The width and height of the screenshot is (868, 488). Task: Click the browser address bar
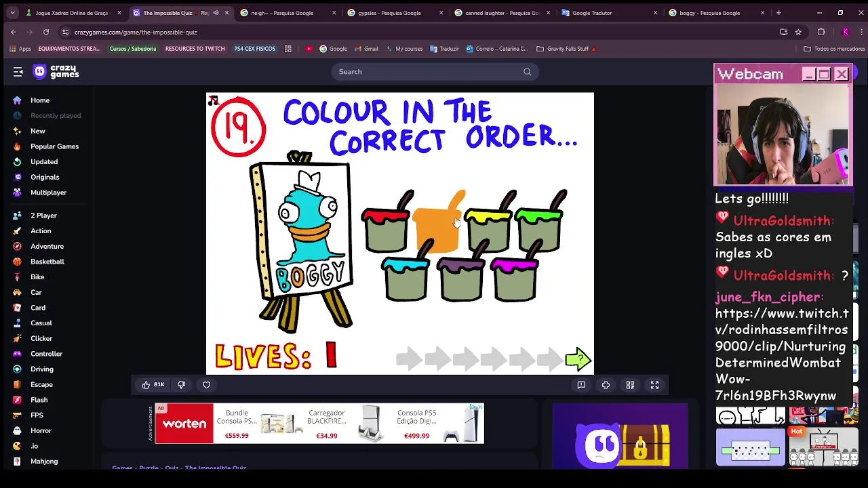point(420,32)
